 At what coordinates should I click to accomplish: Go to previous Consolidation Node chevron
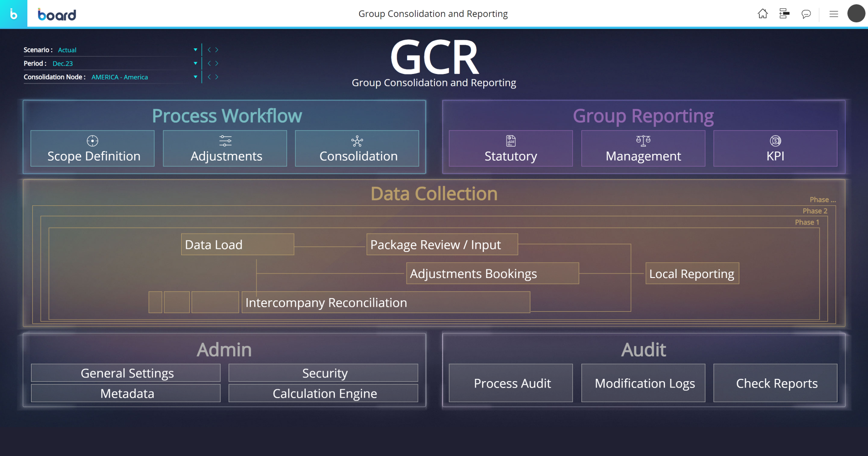[x=209, y=77]
